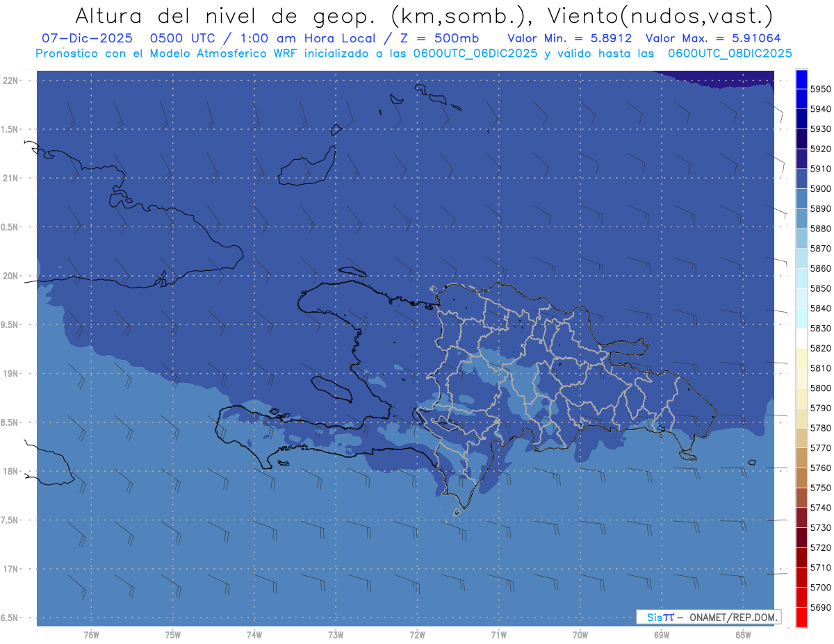Screen dimensions: 834x644
Task: Click the 5920 legend value
Action: pos(820,149)
